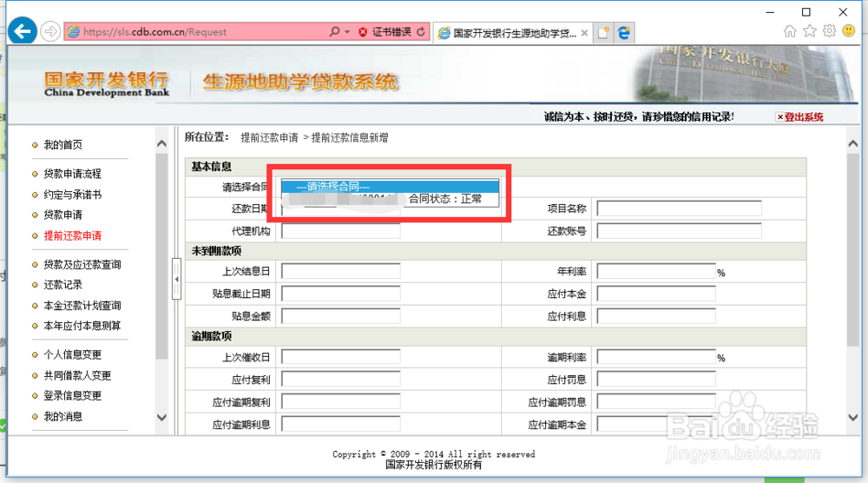Open 登录信息变更 sidebar link
Image resolution: width=868 pixels, height=483 pixels.
[73, 395]
